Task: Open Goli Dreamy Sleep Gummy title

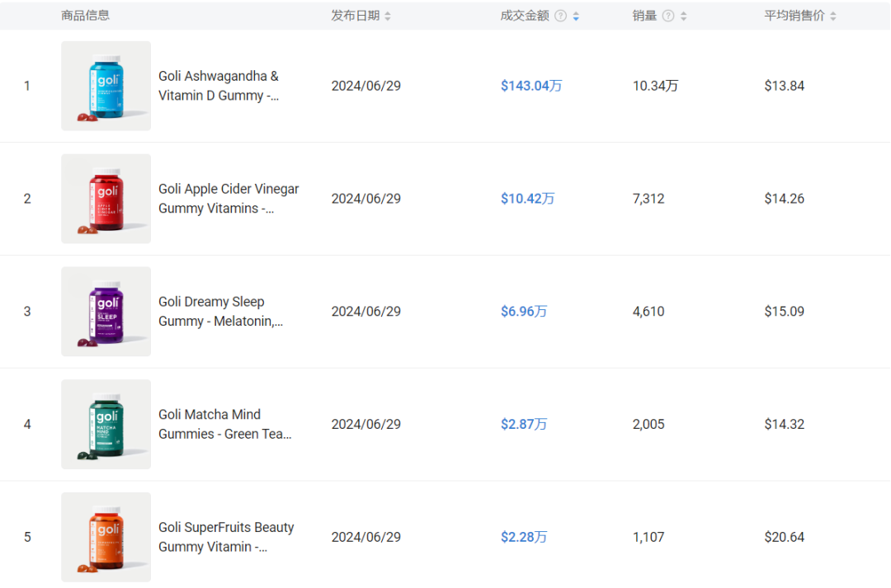Action: point(220,312)
